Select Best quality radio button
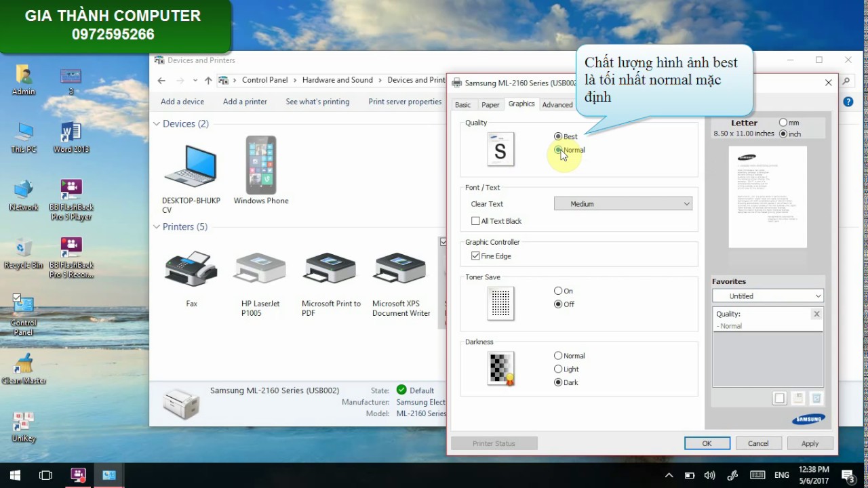The height and width of the screenshot is (488, 868). 566,136
